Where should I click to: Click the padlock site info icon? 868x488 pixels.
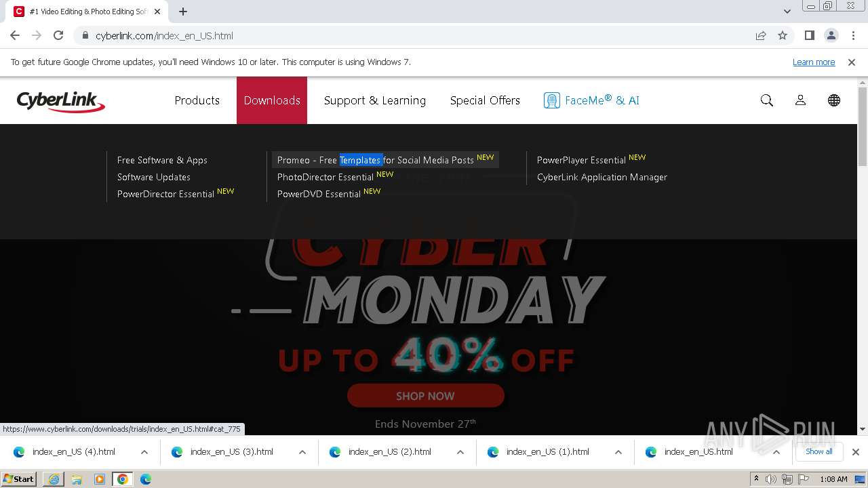coord(85,36)
